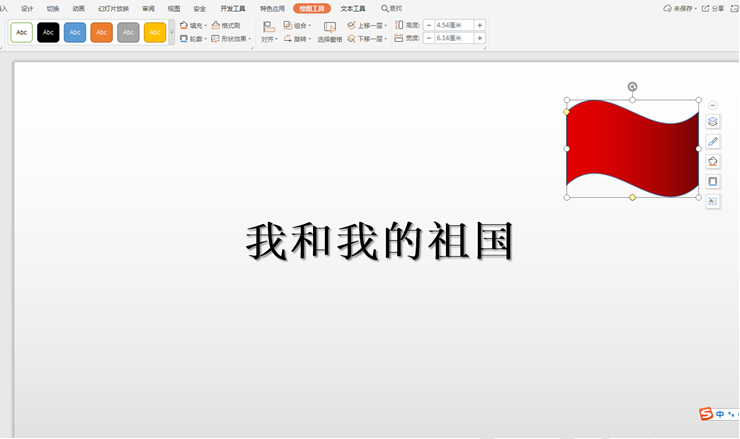
Task: Apply the yellow Abc shape style
Action: point(155,33)
